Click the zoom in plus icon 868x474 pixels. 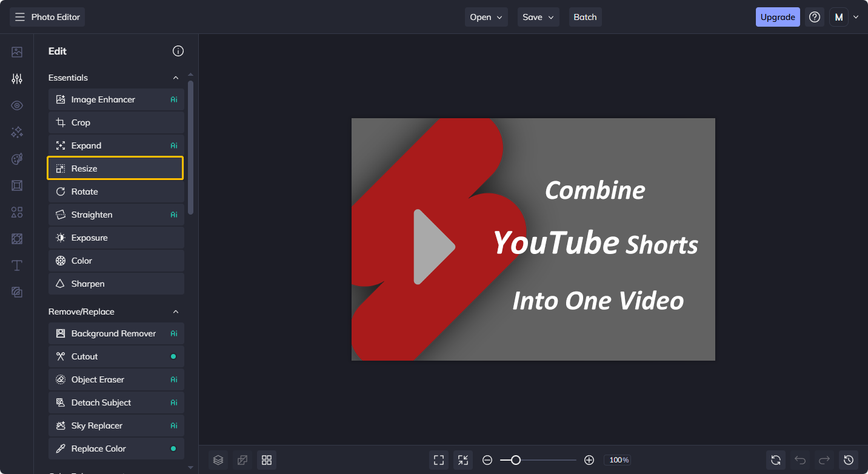click(x=589, y=460)
